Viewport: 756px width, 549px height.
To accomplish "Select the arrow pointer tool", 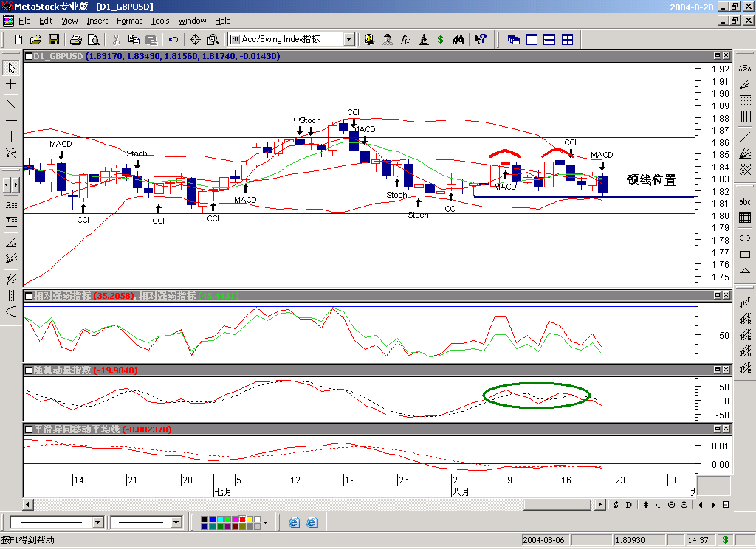I will click(x=11, y=68).
